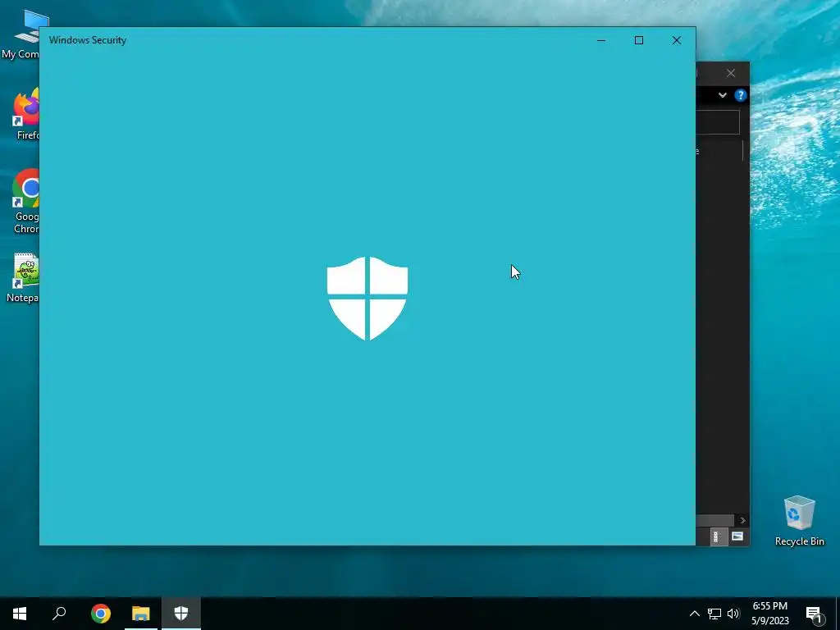This screenshot has height=630, width=840.
Task: Minimize the Windows Security window
Action: tap(601, 40)
